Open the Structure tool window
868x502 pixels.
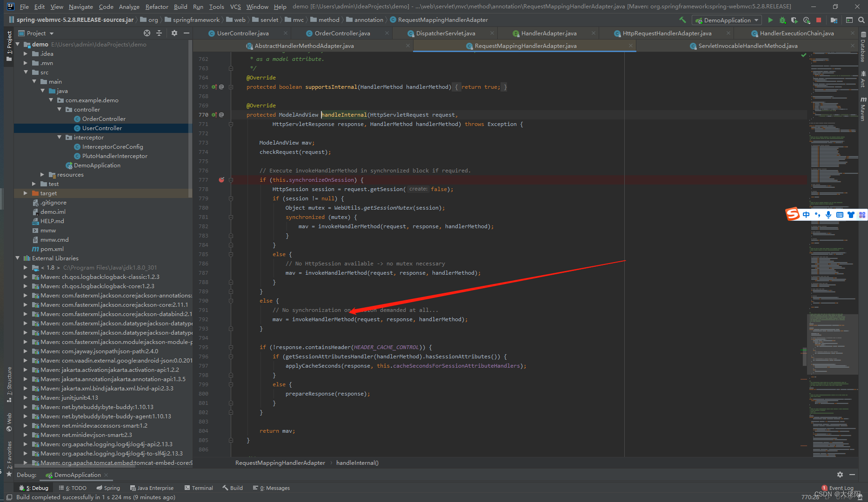9,385
